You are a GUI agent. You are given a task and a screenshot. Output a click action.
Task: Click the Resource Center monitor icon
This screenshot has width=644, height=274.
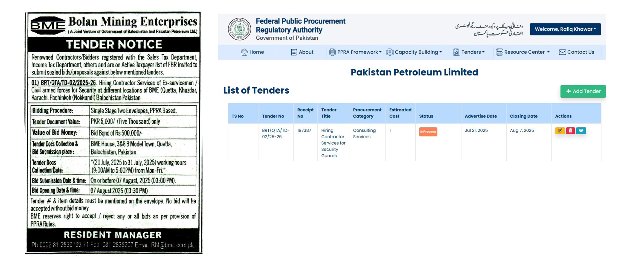click(x=499, y=52)
